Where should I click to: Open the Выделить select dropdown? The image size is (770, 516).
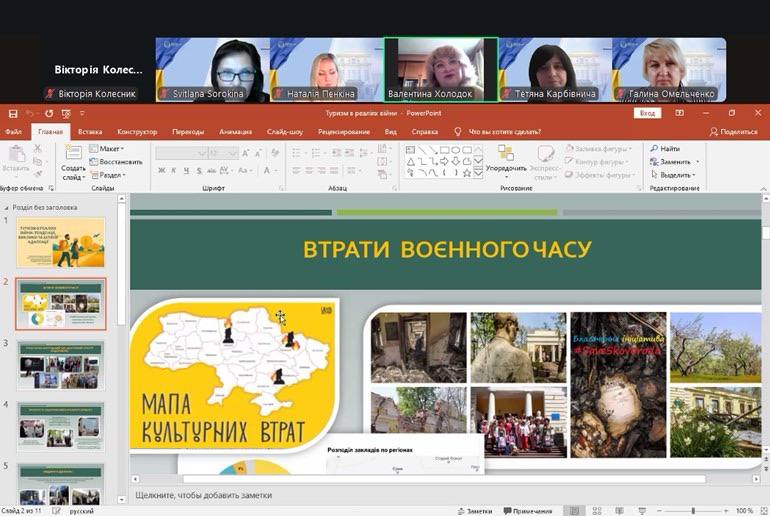675,174
